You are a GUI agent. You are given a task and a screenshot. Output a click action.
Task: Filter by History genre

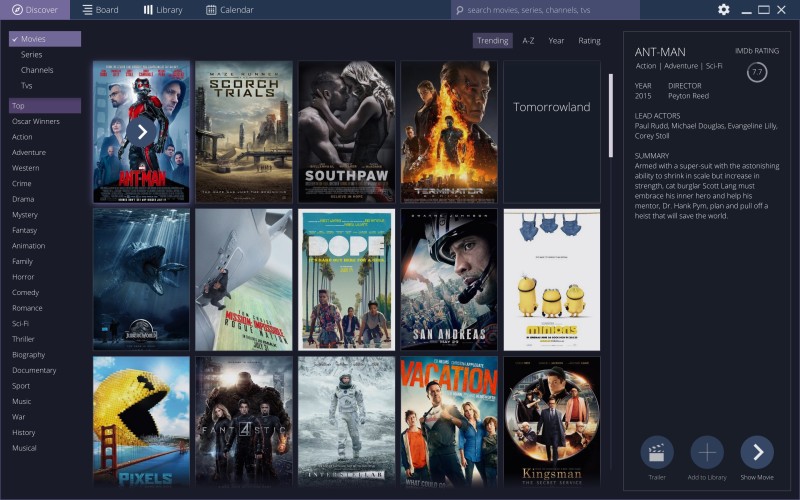pyautogui.click(x=23, y=433)
